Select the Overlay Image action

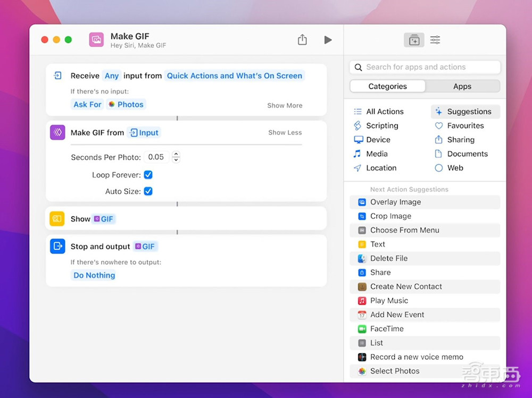(395, 202)
